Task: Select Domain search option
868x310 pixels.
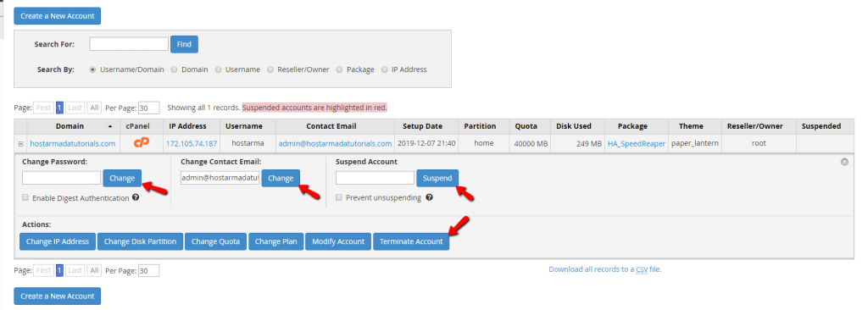Action: (174, 69)
